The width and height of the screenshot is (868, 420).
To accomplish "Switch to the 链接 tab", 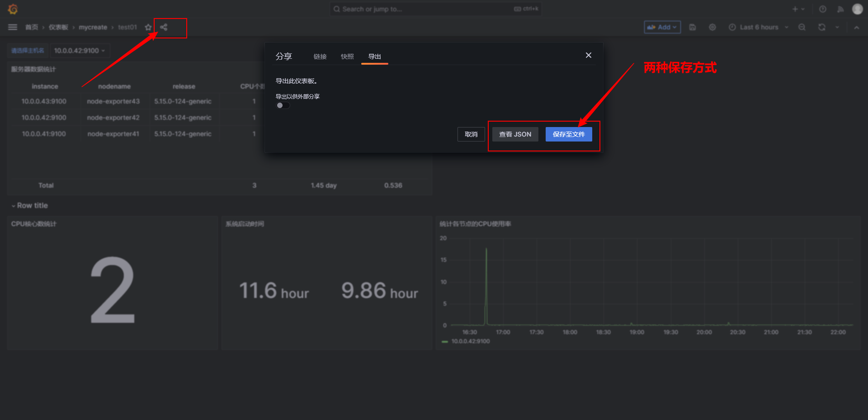I will [x=320, y=57].
